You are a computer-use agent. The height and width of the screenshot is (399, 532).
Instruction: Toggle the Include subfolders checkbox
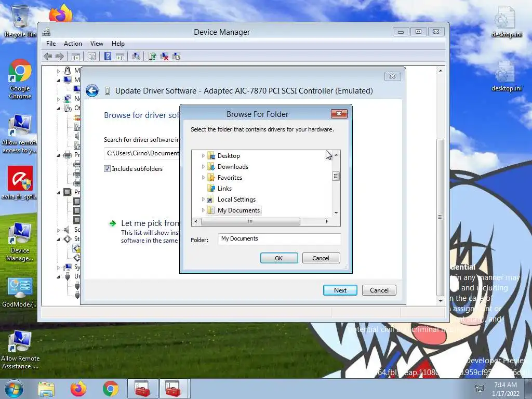click(x=107, y=169)
